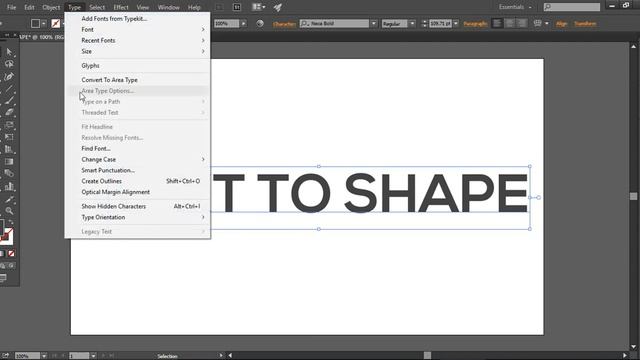Open the fill color swatch dropdown arrow
Screen dimensions: 640x360
(x=44, y=24)
